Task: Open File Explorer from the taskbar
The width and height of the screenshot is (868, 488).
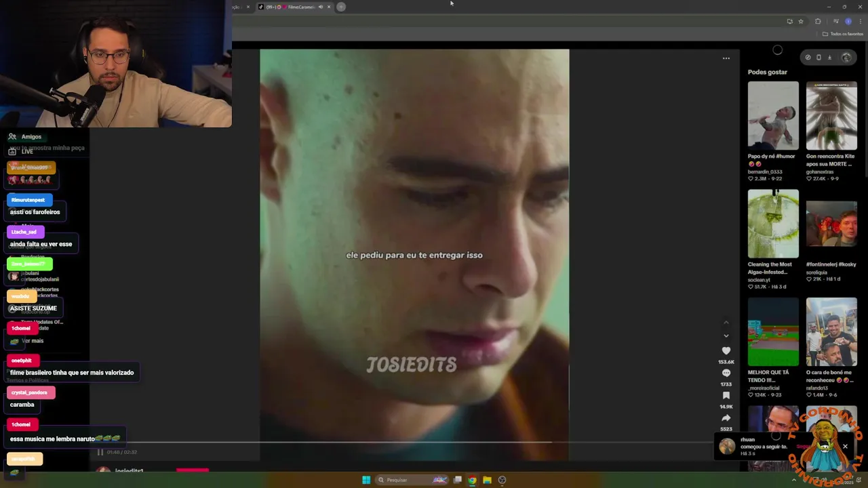Action: click(487, 480)
